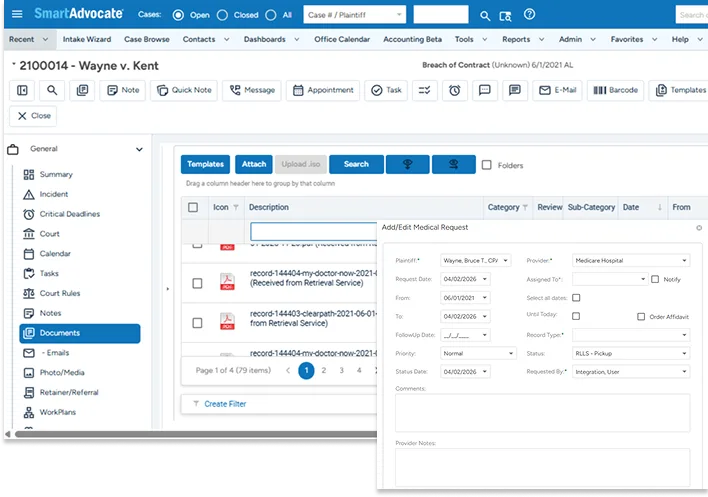Close the Add/Edit Medical Request dialog
The width and height of the screenshot is (708, 497).
point(699,228)
